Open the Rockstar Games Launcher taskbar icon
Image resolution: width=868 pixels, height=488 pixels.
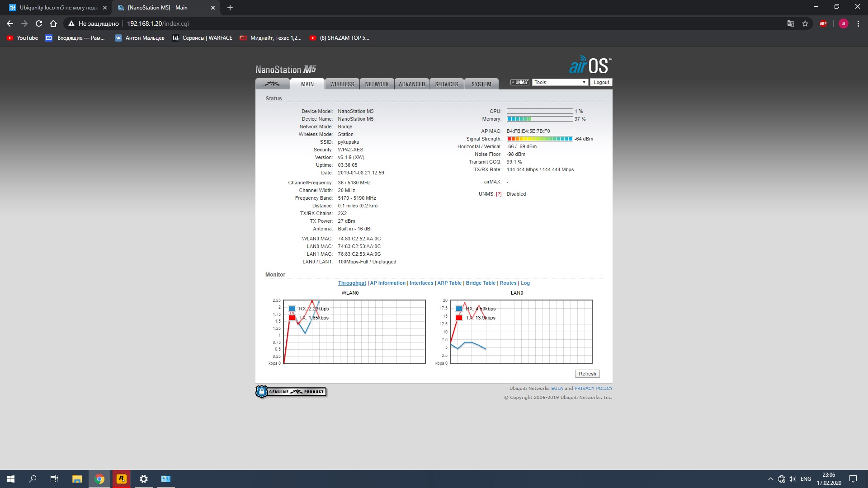(122, 479)
